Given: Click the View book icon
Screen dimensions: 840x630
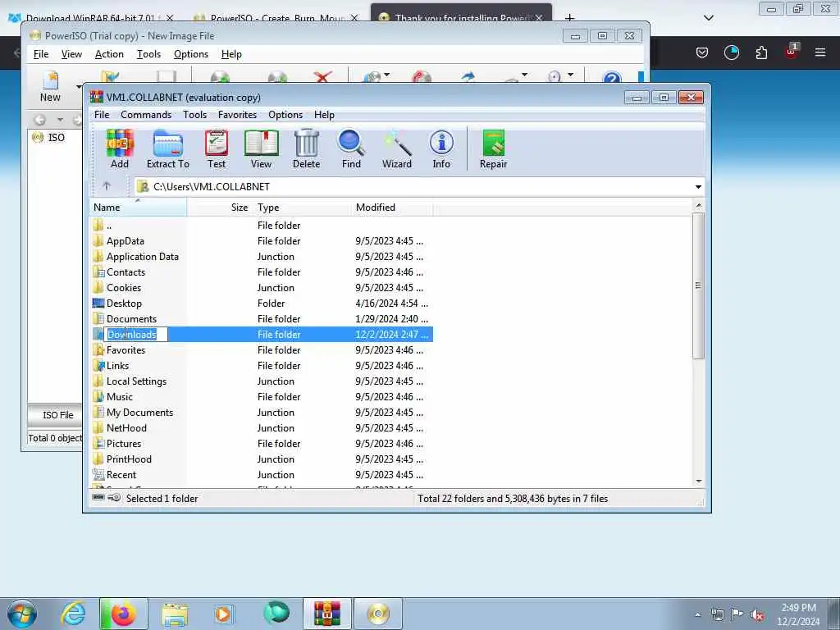Looking at the screenshot, I should pyautogui.click(x=262, y=149).
